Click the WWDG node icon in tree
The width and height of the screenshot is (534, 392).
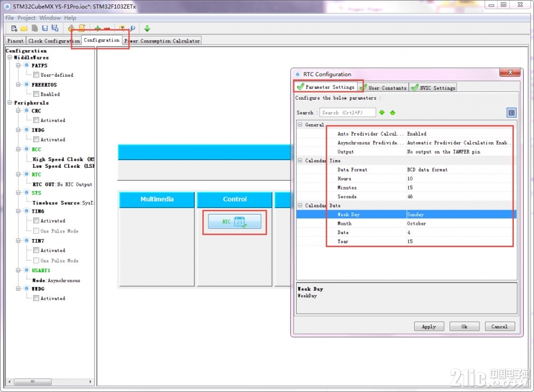(26, 288)
